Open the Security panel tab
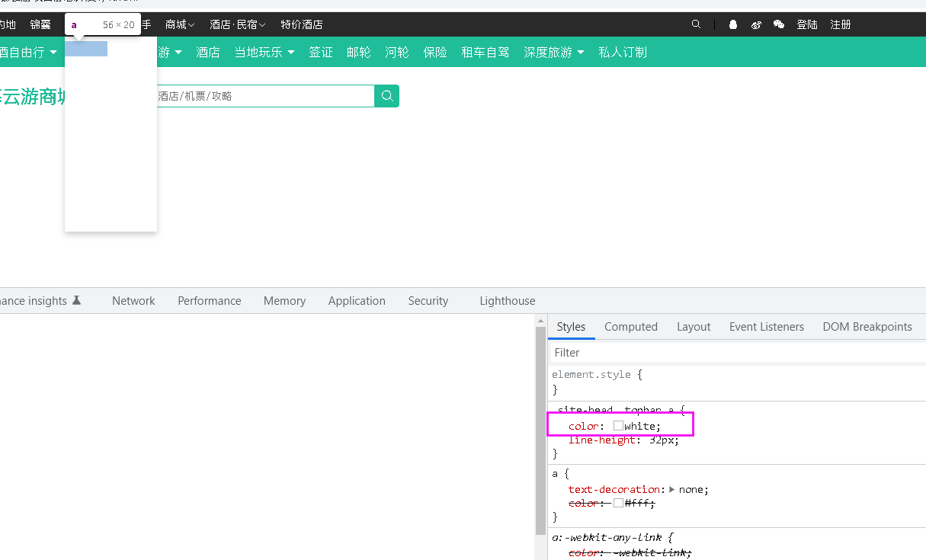Screen dimensions: 926x560 tap(428, 301)
